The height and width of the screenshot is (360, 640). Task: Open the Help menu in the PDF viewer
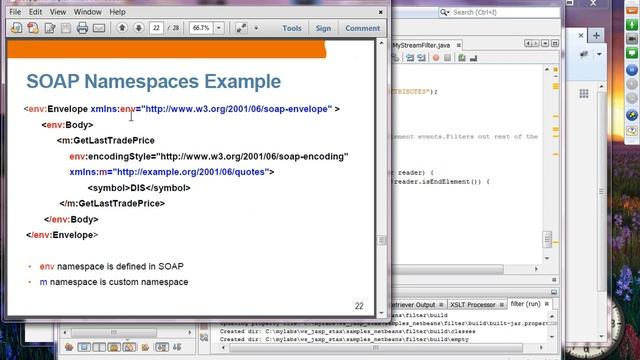pyautogui.click(x=117, y=12)
